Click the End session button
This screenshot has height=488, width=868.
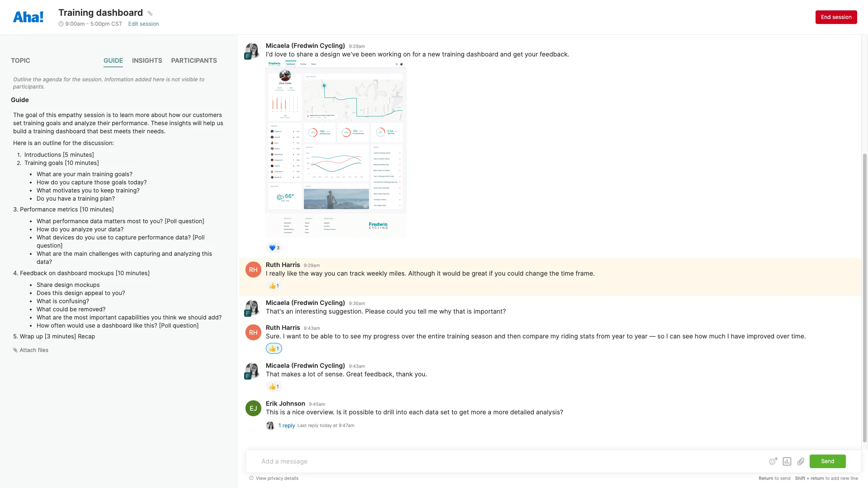pos(836,17)
